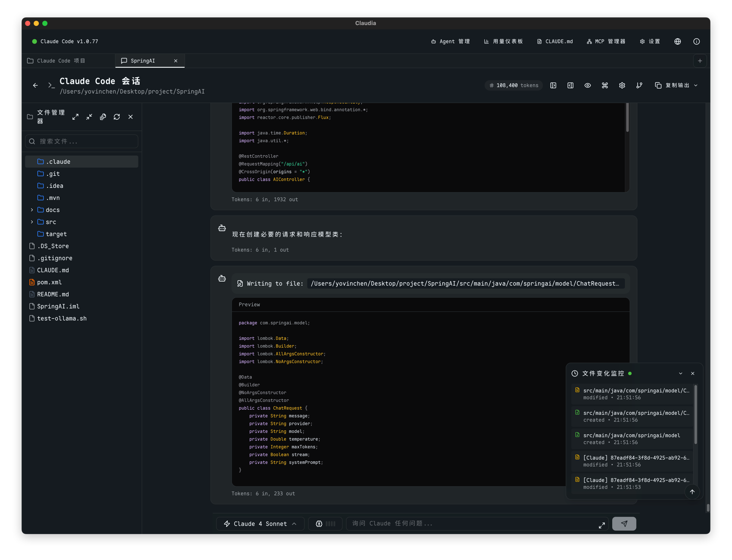Open the Claude 4 Sonnet model dropdown
732x560 pixels.
click(x=260, y=523)
